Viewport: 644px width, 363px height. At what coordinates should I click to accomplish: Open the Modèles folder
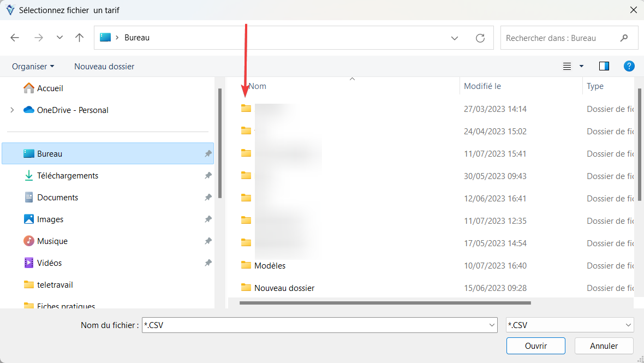270,266
